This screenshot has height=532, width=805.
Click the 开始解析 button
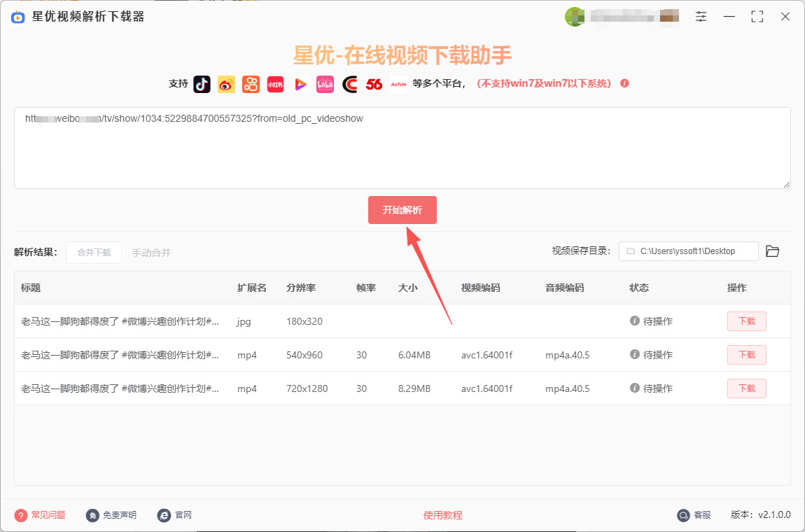402,210
